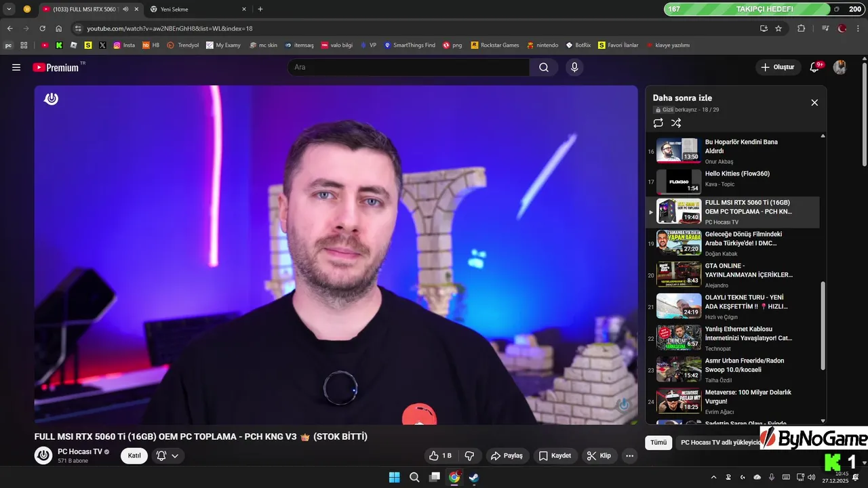Select the Tümü filter chip

[x=658, y=443]
